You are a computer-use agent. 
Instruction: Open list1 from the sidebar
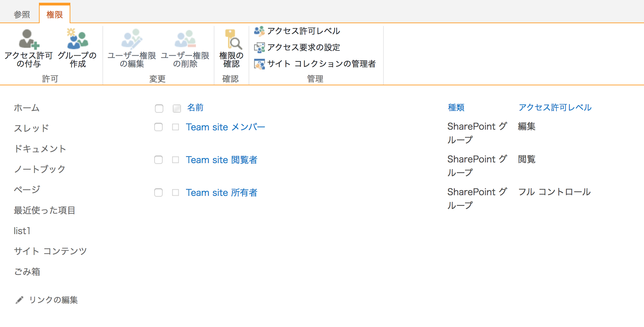22,230
